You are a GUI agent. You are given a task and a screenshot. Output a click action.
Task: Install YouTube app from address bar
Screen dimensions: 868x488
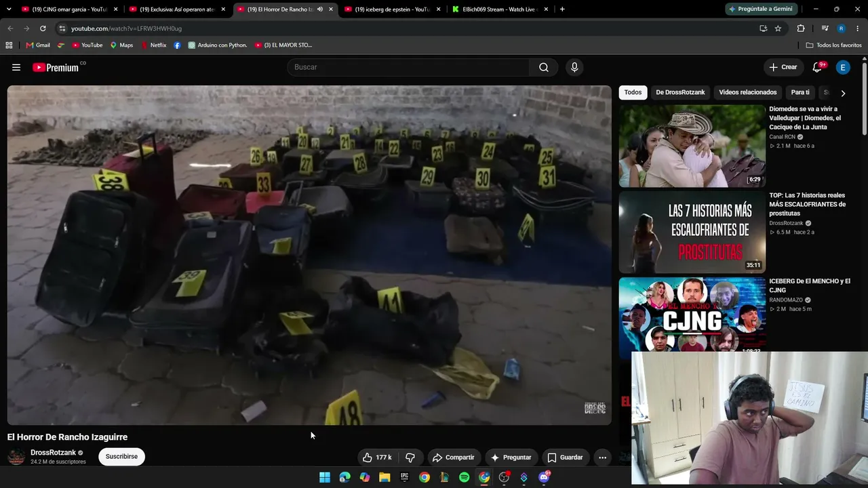(x=763, y=28)
